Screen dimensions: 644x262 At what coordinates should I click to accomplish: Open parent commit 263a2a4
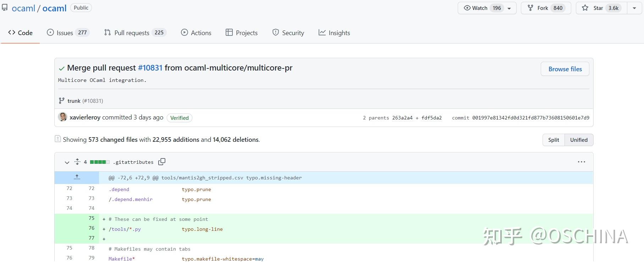[x=402, y=118]
